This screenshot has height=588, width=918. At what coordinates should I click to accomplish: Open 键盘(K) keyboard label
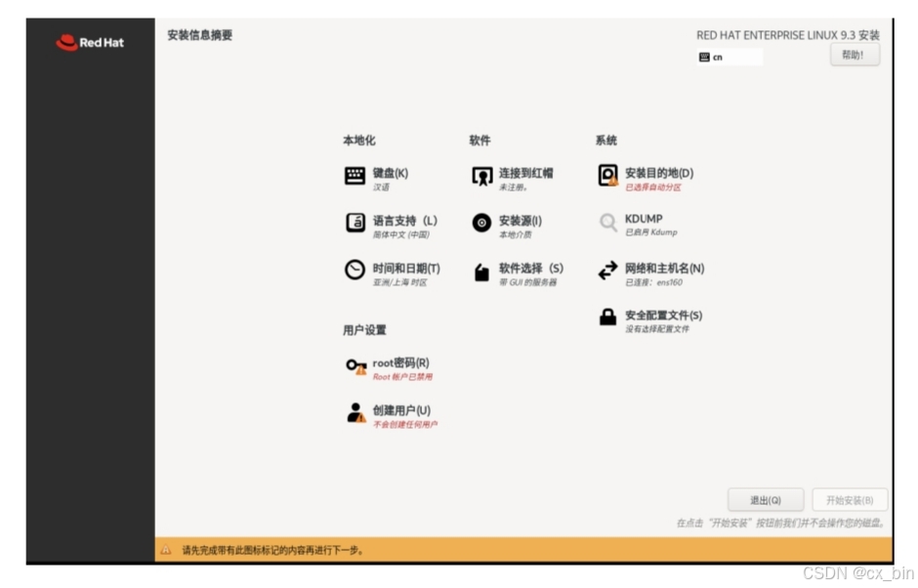pyautogui.click(x=391, y=173)
